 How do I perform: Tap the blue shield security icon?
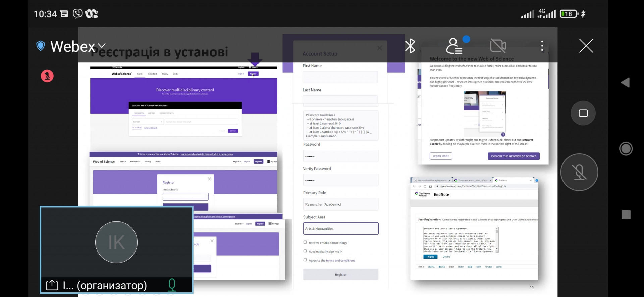click(x=41, y=46)
